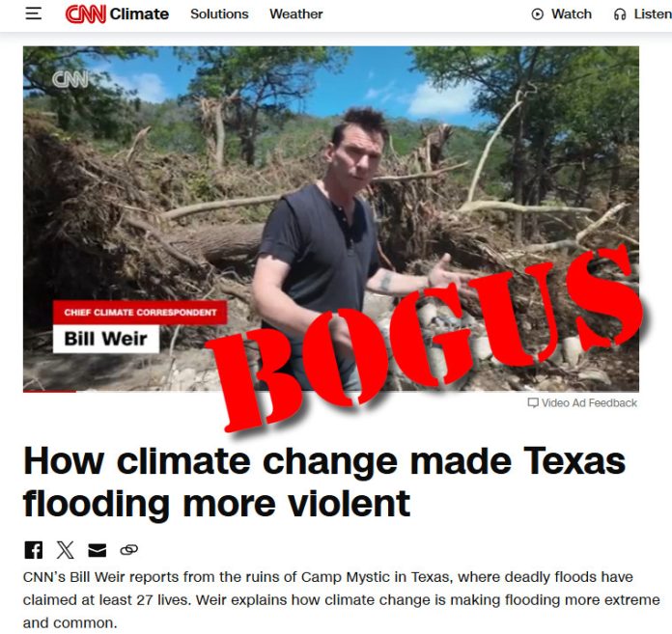Click the Listen headphones icon
Viewport: 672px width, 634px height.
pyautogui.click(x=619, y=14)
